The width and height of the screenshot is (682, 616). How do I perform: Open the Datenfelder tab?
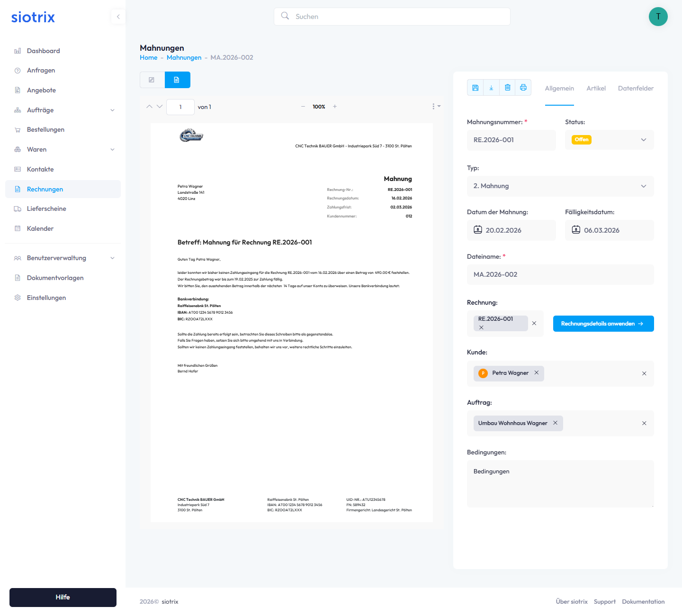point(636,89)
